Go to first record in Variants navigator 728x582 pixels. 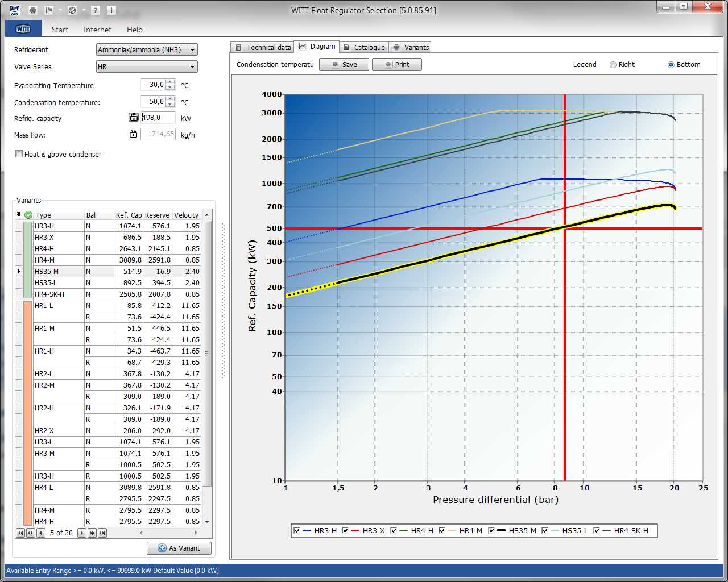click(x=20, y=533)
